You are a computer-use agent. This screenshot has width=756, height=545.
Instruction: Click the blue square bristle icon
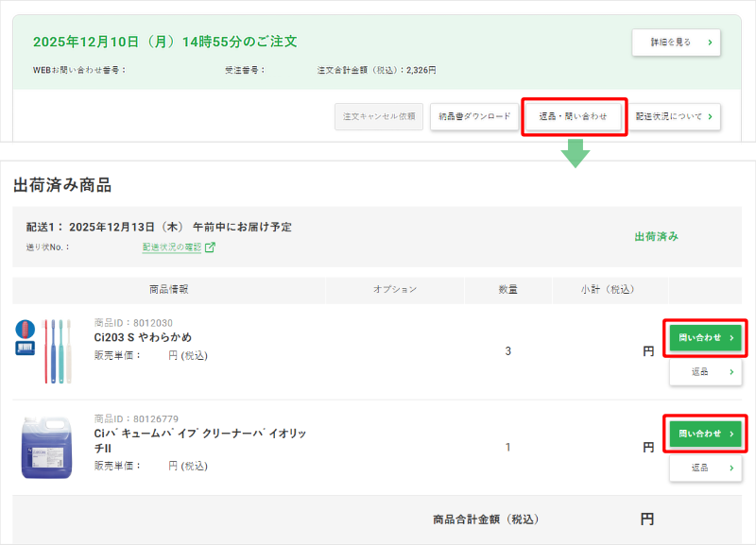pyautogui.click(x=26, y=349)
